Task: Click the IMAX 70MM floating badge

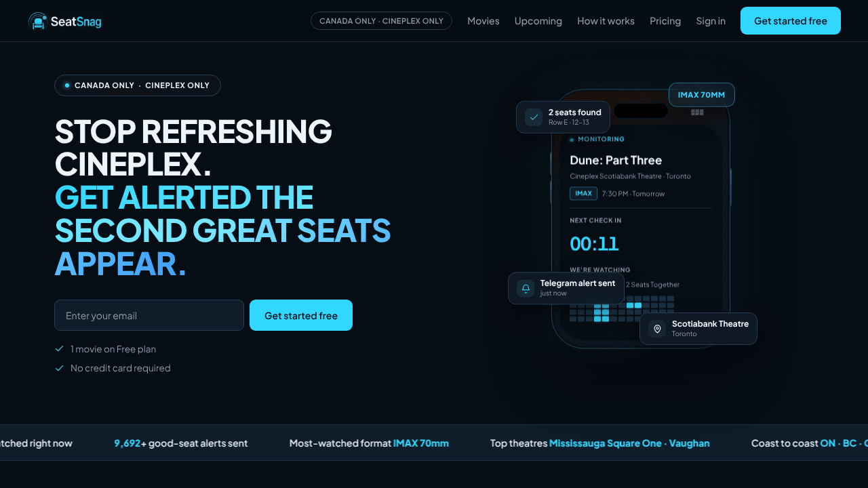Action: (702, 95)
